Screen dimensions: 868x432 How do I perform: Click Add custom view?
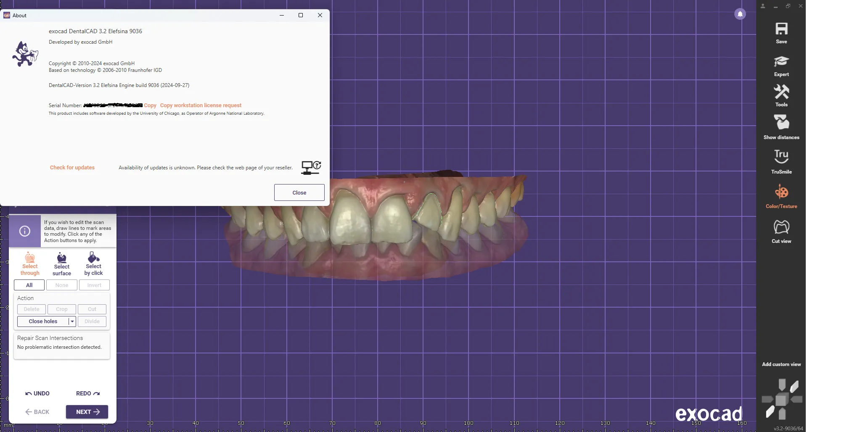pyautogui.click(x=781, y=364)
